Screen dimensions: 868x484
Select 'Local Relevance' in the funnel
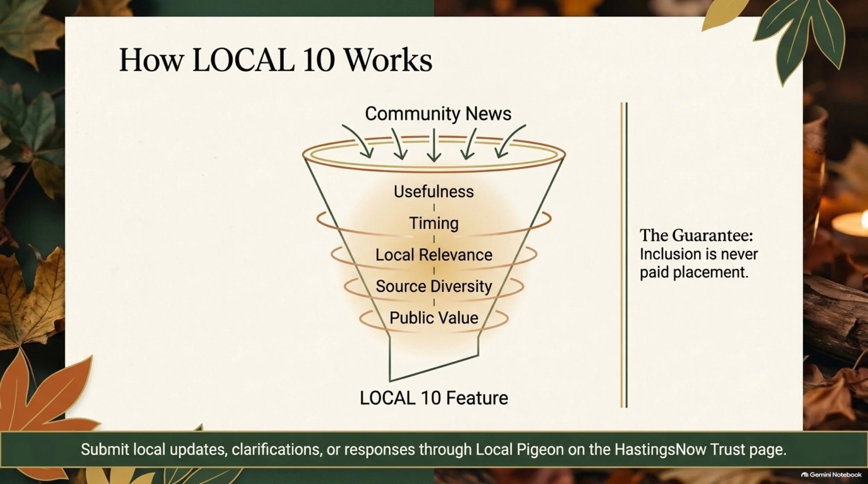click(x=434, y=255)
